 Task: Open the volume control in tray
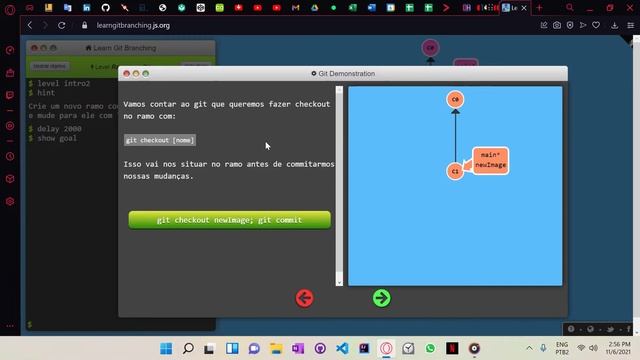point(593,348)
